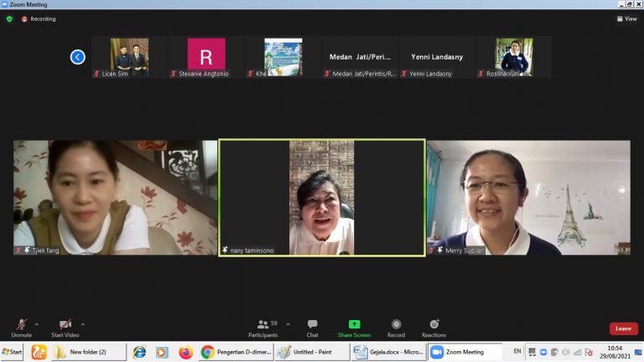Open the Chat panel
Screen dimensions: 644x362
tap(312, 327)
